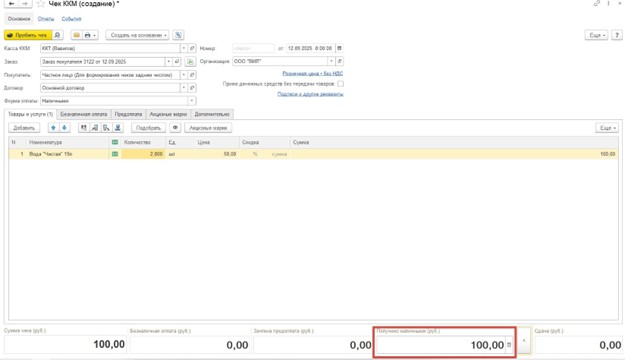This screenshot has width=625, height=360.
Task: Click the yellow "Пробить чек" button
Action: 28,35
